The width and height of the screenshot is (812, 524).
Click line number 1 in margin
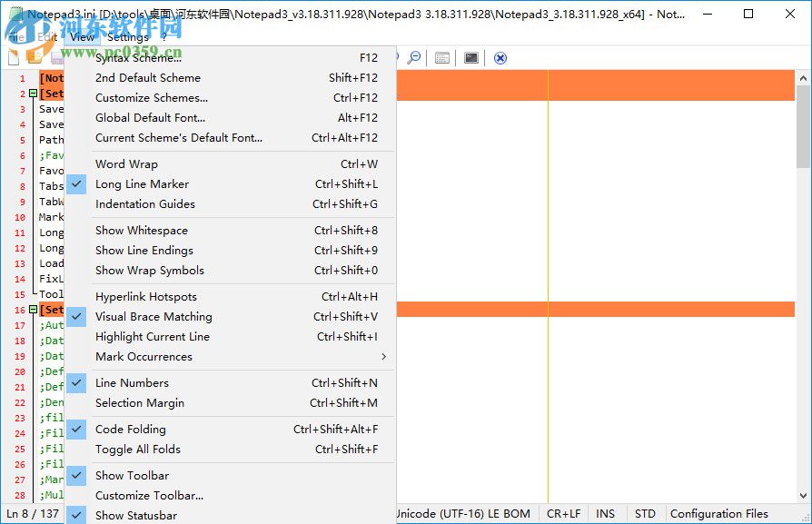(23, 79)
